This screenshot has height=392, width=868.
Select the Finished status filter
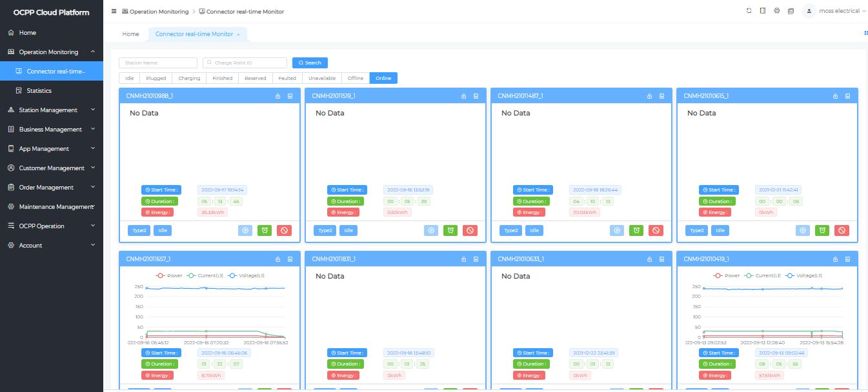click(x=223, y=78)
